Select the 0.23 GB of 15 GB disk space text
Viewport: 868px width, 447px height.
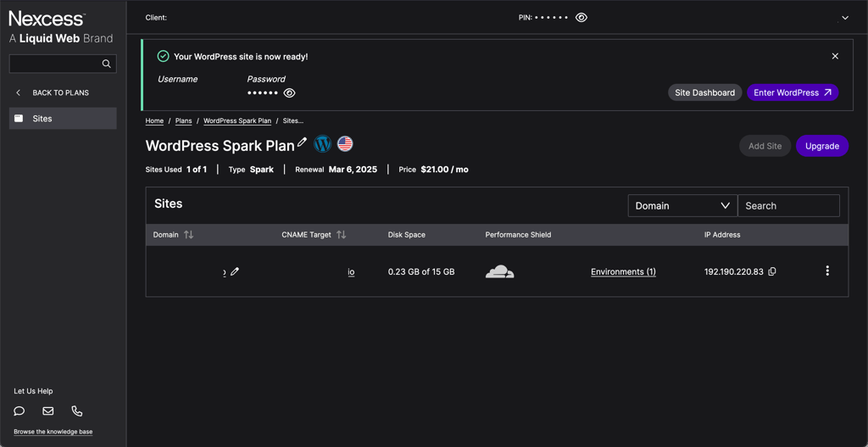[x=421, y=272]
